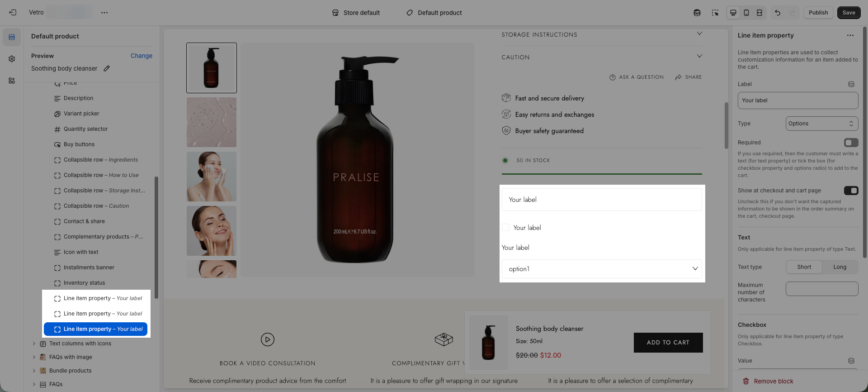The image size is (868, 392).
Task: Disable Show at checkout and cart page
Action: coord(851,191)
